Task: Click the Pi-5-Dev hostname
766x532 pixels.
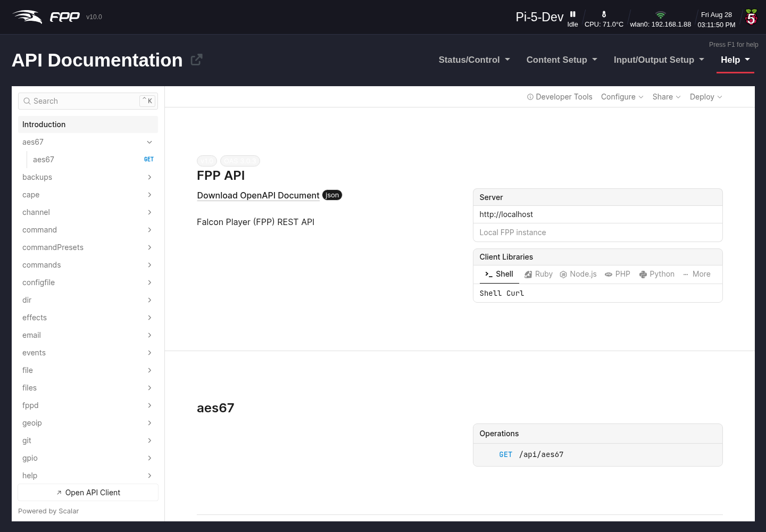Action: coord(539,17)
